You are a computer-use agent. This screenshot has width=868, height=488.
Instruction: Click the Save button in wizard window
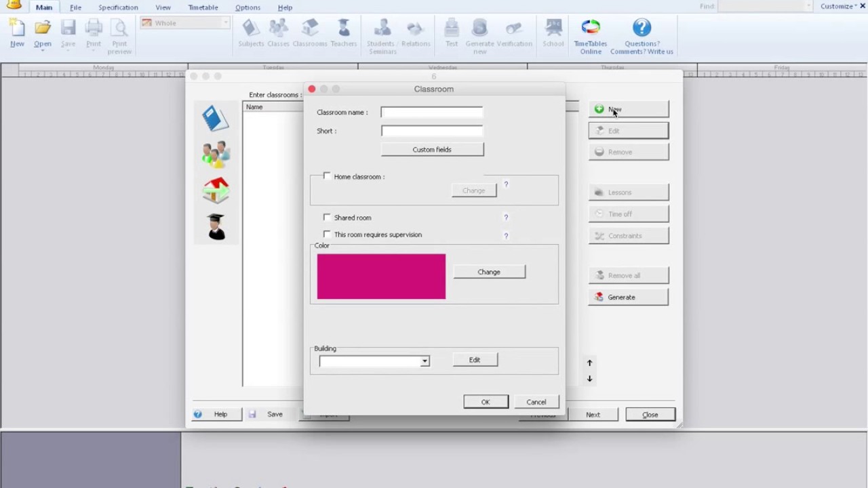click(271, 414)
